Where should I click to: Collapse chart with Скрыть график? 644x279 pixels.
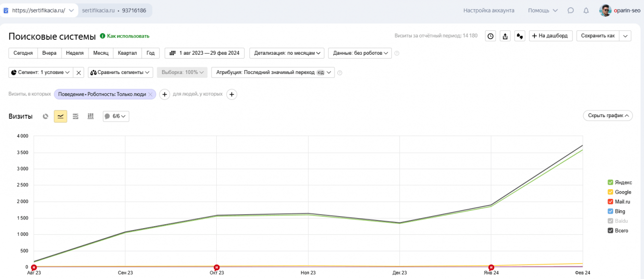tap(607, 116)
